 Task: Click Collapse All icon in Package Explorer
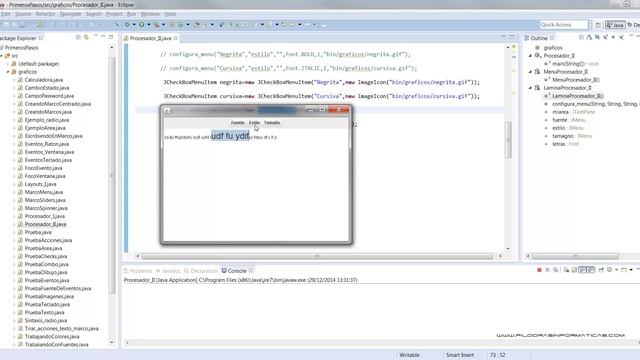tap(78, 38)
